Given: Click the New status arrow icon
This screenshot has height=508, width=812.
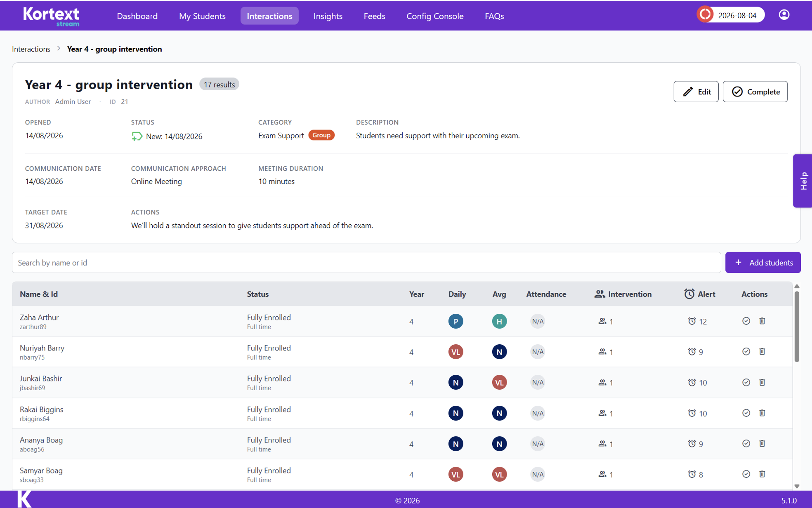Looking at the screenshot, I should click(137, 136).
